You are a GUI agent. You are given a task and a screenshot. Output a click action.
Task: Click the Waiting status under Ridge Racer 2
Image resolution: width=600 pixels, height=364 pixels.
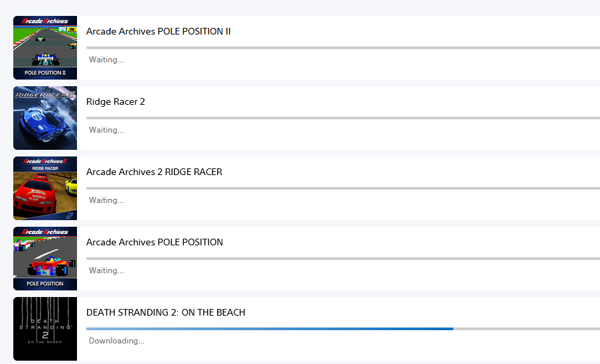click(106, 130)
